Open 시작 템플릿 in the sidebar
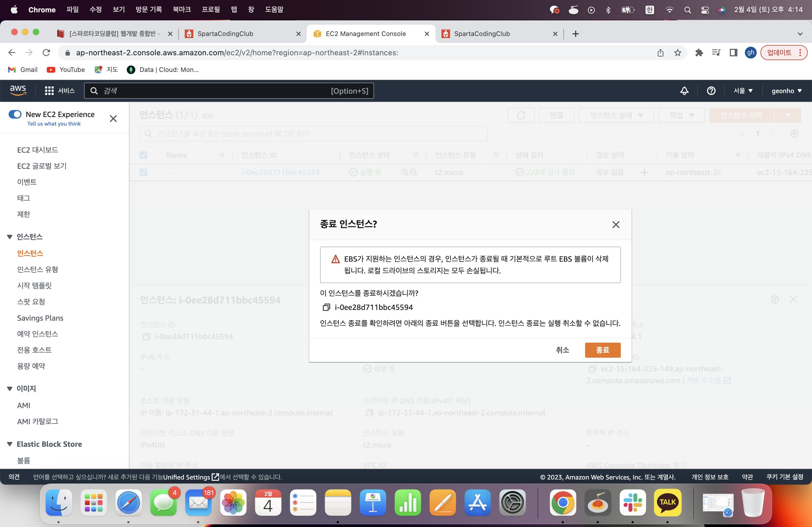Image resolution: width=812 pixels, height=527 pixels. point(34,285)
